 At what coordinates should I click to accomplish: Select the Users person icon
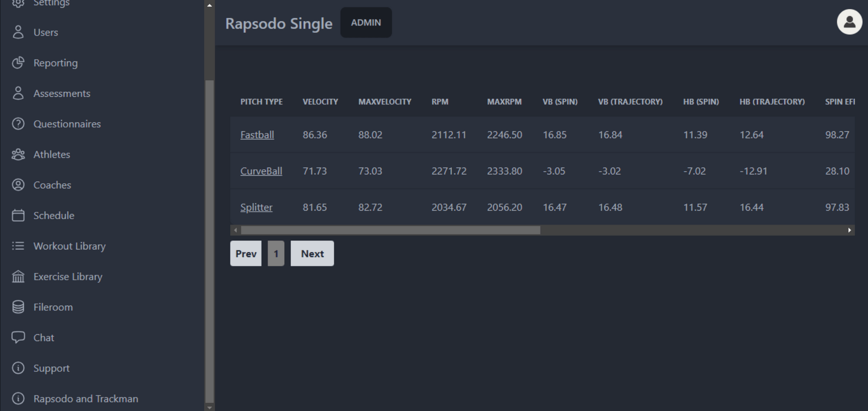pos(18,32)
